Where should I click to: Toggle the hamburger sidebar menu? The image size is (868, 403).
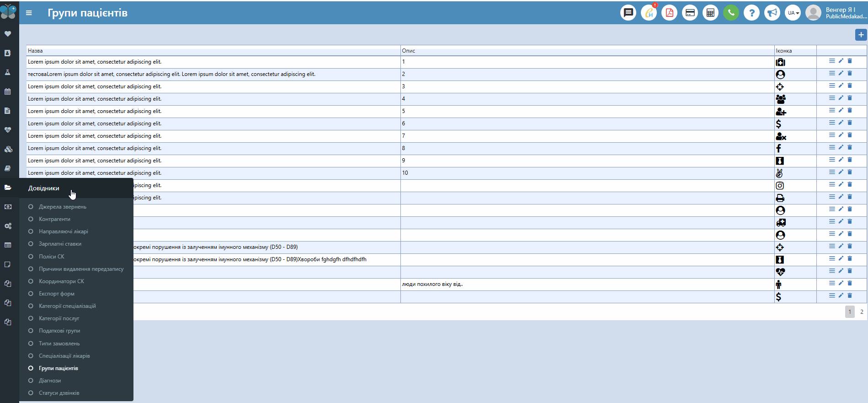29,13
